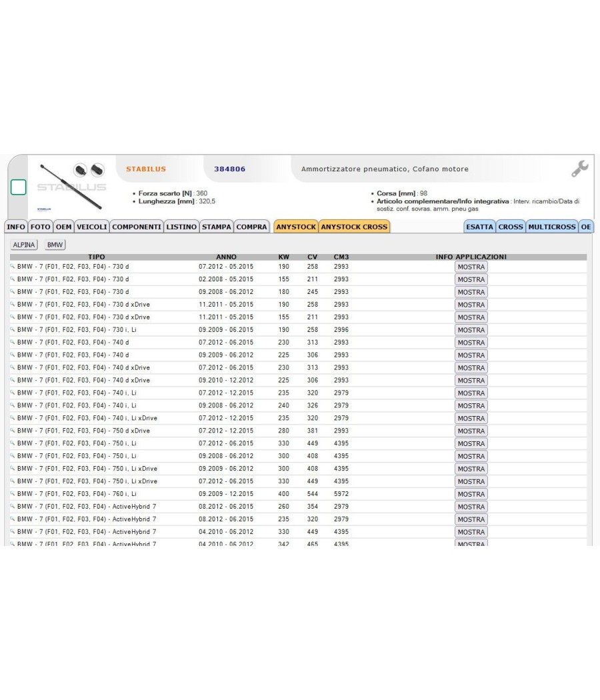Select the VEICOLI tab
The width and height of the screenshot is (600, 700).
[91, 227]
